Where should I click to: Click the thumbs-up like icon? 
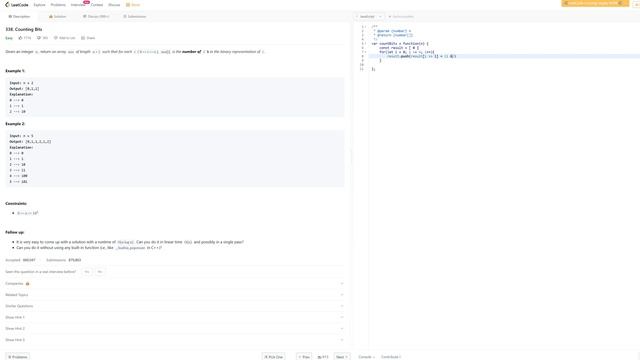click(20, 38)
